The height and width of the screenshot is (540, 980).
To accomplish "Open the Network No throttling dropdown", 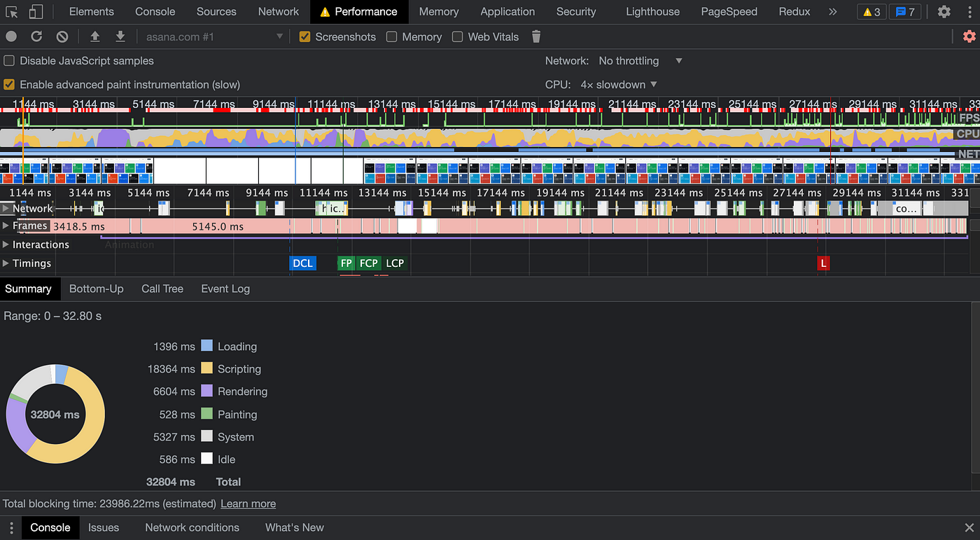I will 640,61.
